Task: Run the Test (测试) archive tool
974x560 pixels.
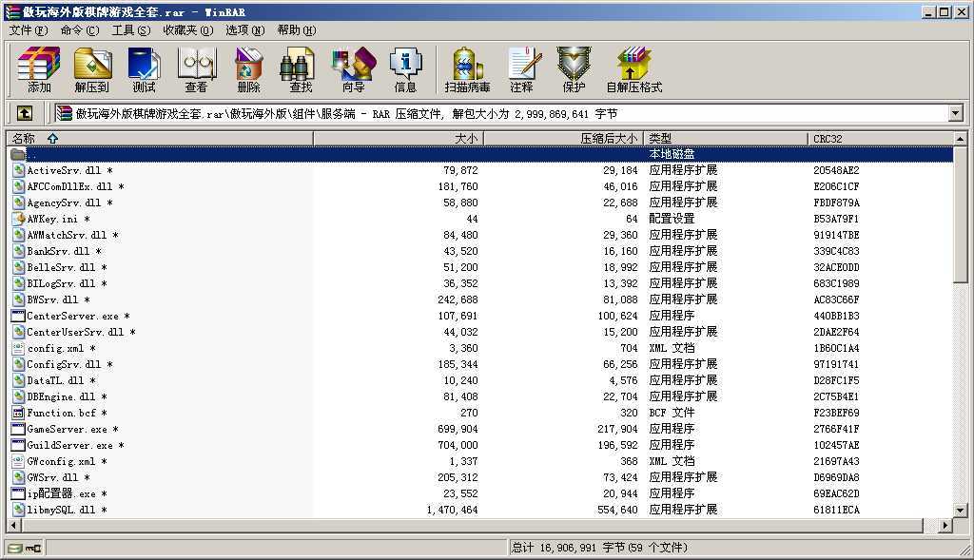Action: click(145, 70)
